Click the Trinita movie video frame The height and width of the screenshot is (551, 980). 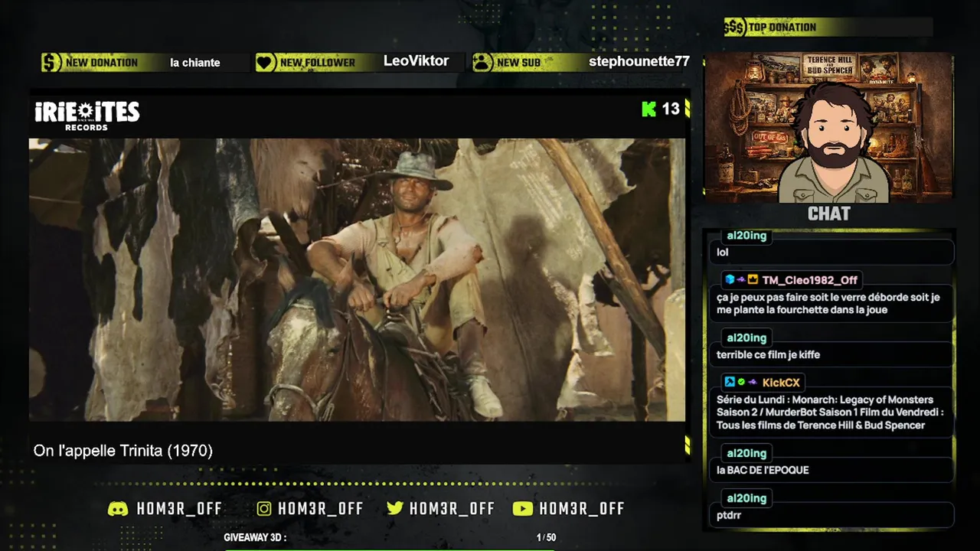coord(357,280)
